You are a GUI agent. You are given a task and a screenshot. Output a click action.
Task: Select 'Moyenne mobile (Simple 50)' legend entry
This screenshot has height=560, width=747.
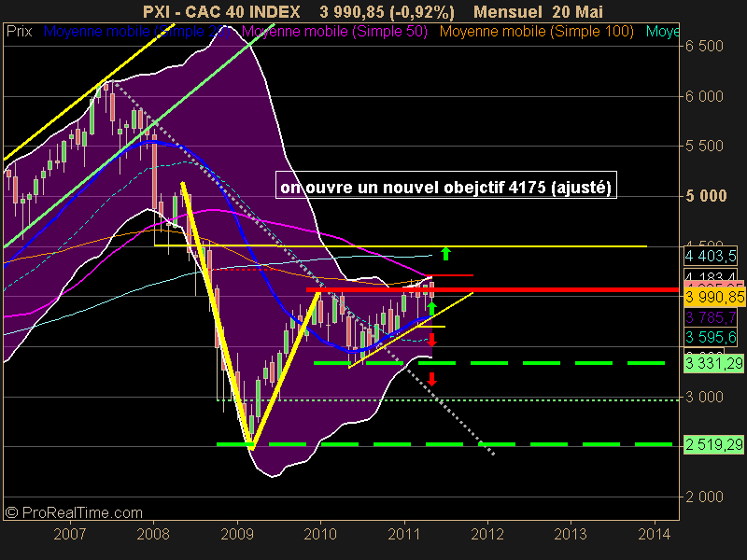pos(334,32)
